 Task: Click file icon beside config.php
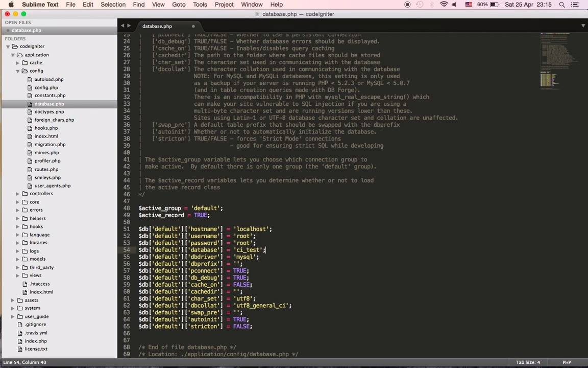(x=30, y=87)
